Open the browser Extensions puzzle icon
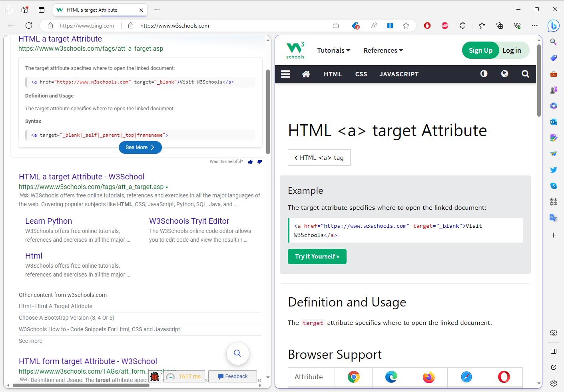This screenshot has width=564, height=392. click(x=462, y=26)
